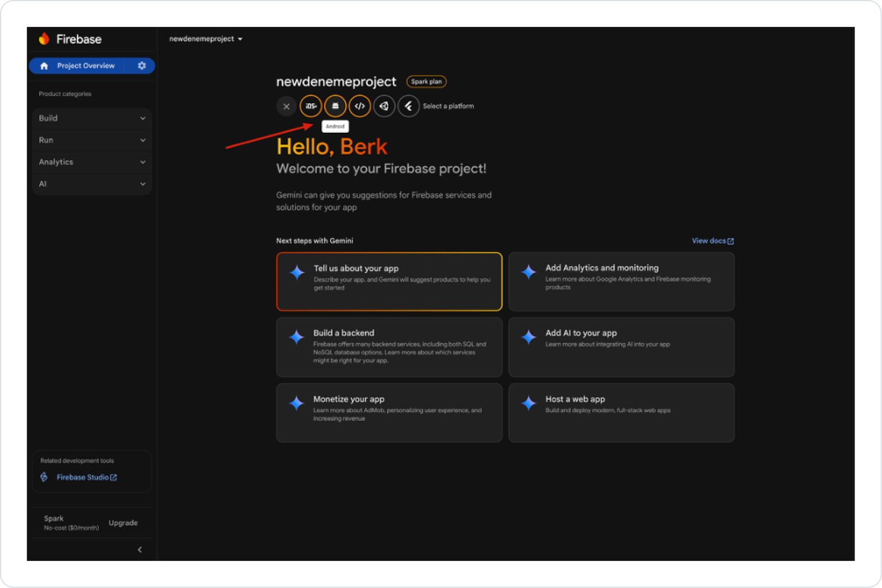Click sparkle icon on Add AI to your app
This screenshot has height=588, width=882.
click(x=528, y=337)
